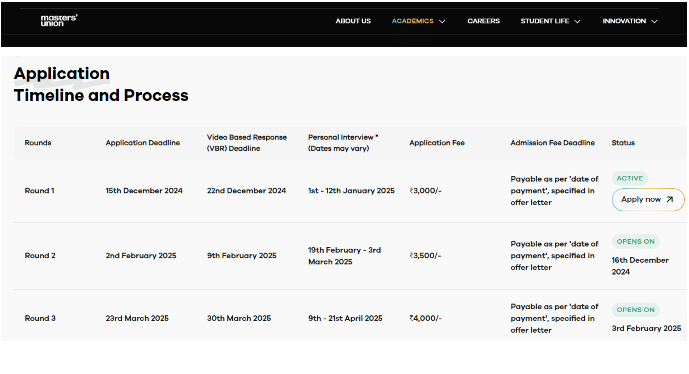Select the 15th December 2024 deadline

144,191
